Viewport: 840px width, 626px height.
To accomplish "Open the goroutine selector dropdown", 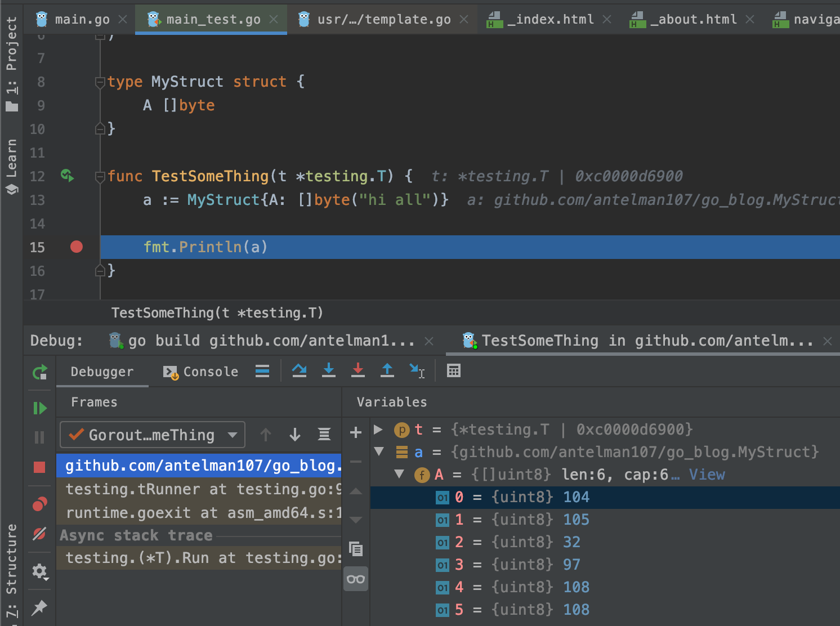I will (153, 435).
